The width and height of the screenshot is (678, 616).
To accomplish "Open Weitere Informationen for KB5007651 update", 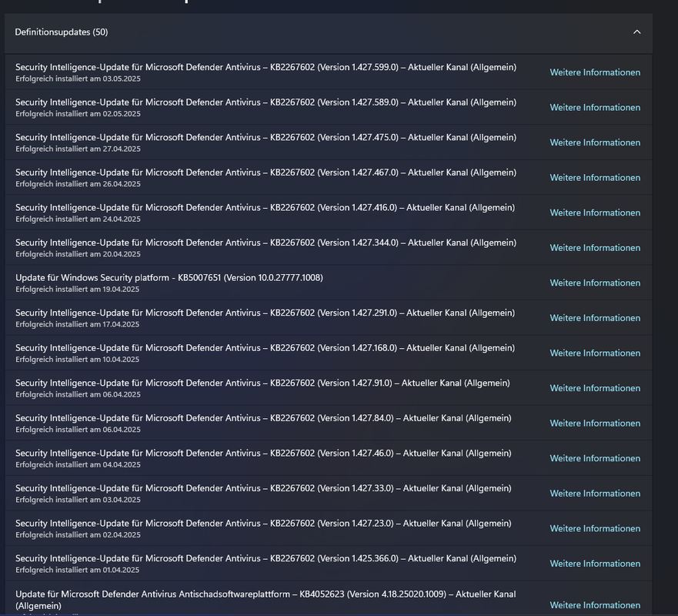I will 595,283.
